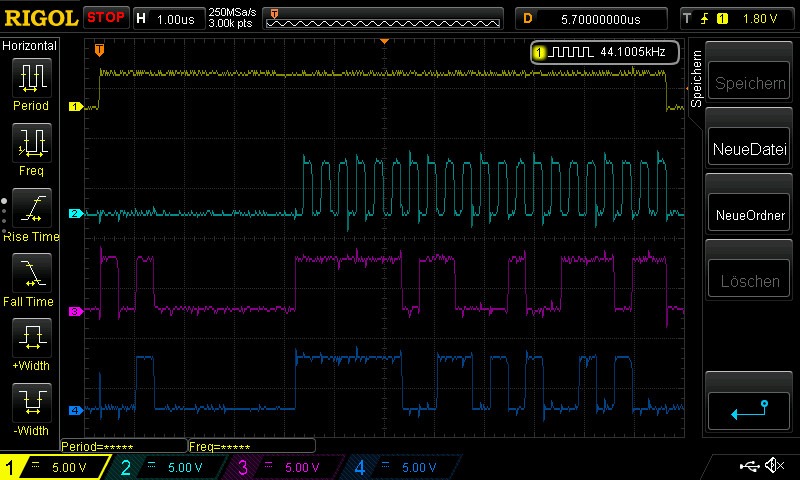
Task: Click the cyan channel 2 ground marker
Action: click(x=76, y=213)
